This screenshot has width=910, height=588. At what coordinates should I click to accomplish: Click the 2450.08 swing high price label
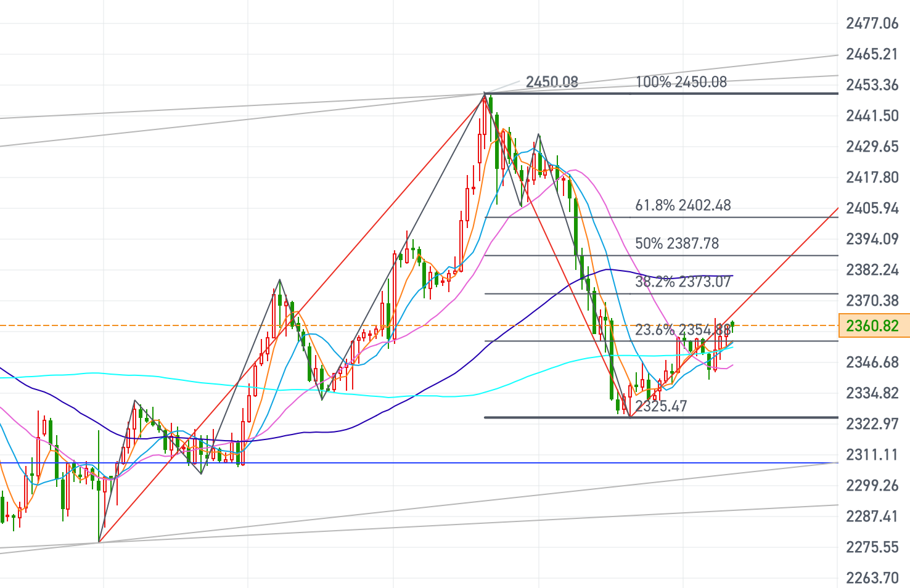pyautogui.click(x=552, y=82)
